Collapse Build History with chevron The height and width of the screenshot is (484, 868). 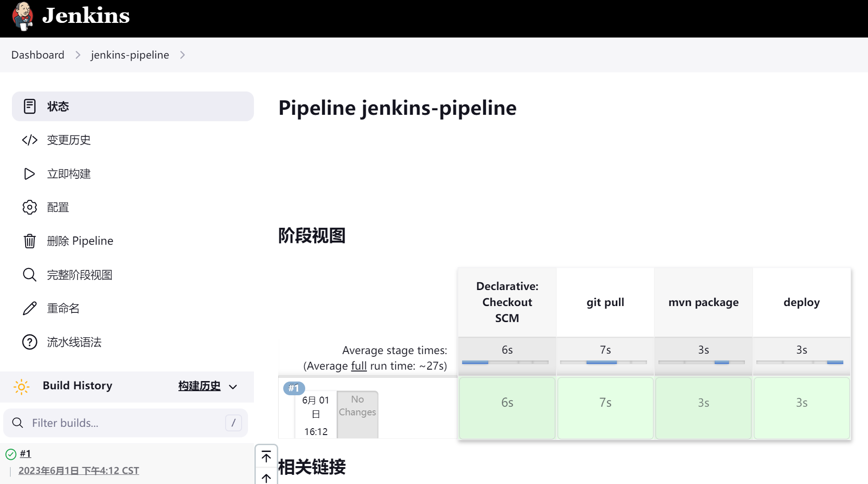233,387
